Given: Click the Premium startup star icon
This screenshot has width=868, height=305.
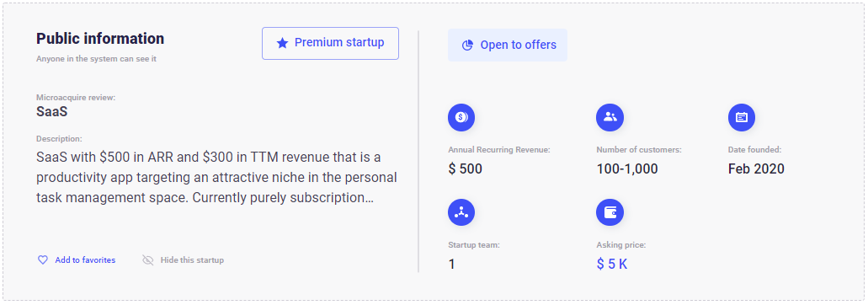Looking at the screenshot, I should click(282, 43).
